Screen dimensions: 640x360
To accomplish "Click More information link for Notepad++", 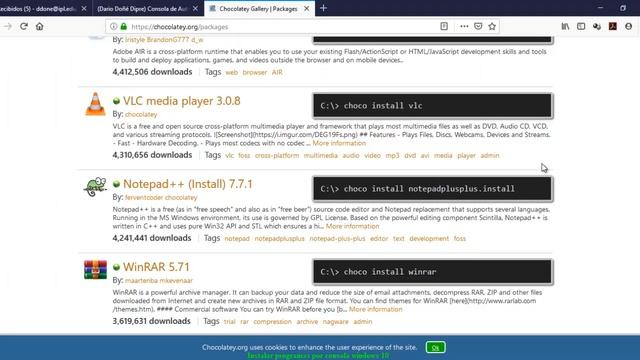I will pos(352,226).
